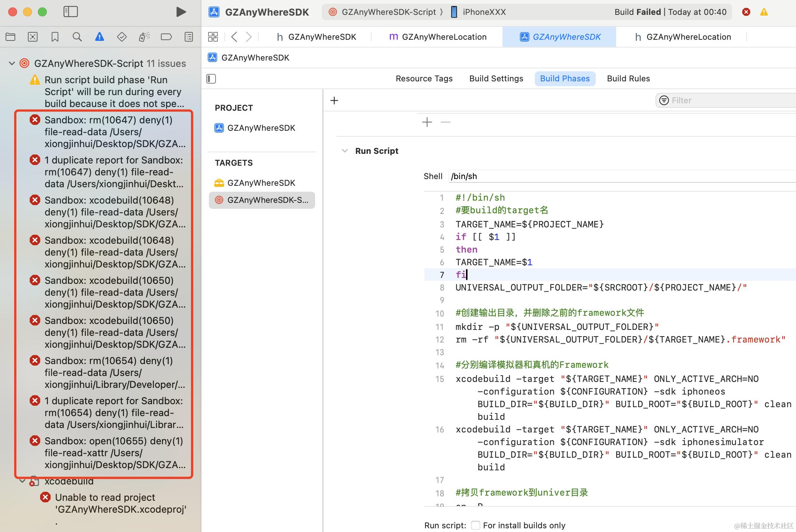Image resolution: width=796 pixels, height=532 pixels.
Task: Open the related items grid icon
Action: pos(213,37)
